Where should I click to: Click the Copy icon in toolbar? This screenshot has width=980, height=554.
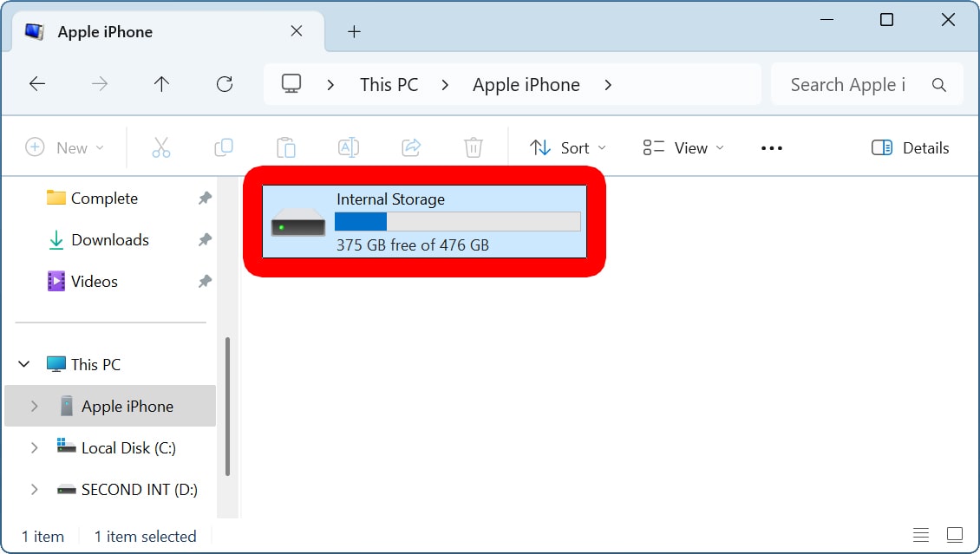[x=224, y=148]
